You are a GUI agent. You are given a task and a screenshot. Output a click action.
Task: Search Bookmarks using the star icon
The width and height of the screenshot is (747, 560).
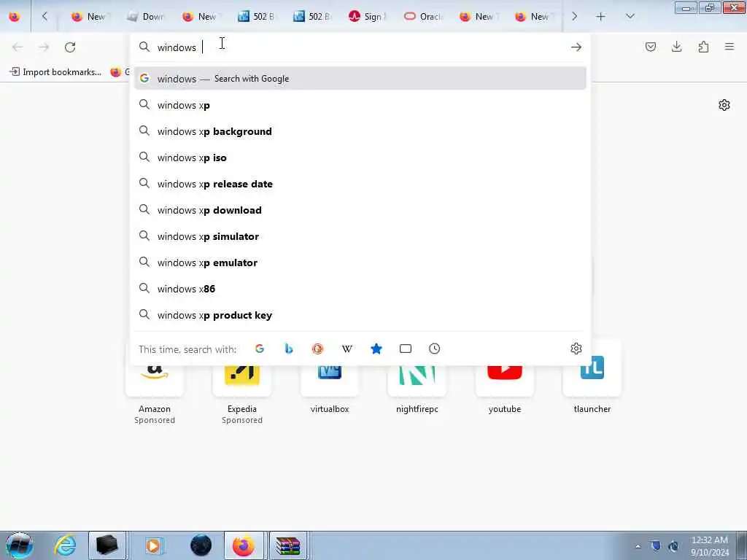tap(376, 349)
